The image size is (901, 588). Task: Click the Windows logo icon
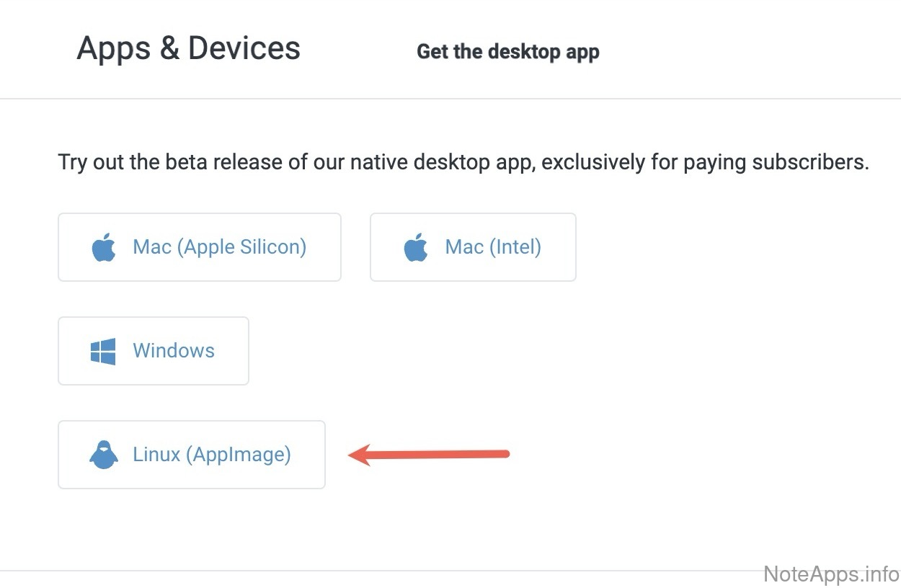click(103, 352)
